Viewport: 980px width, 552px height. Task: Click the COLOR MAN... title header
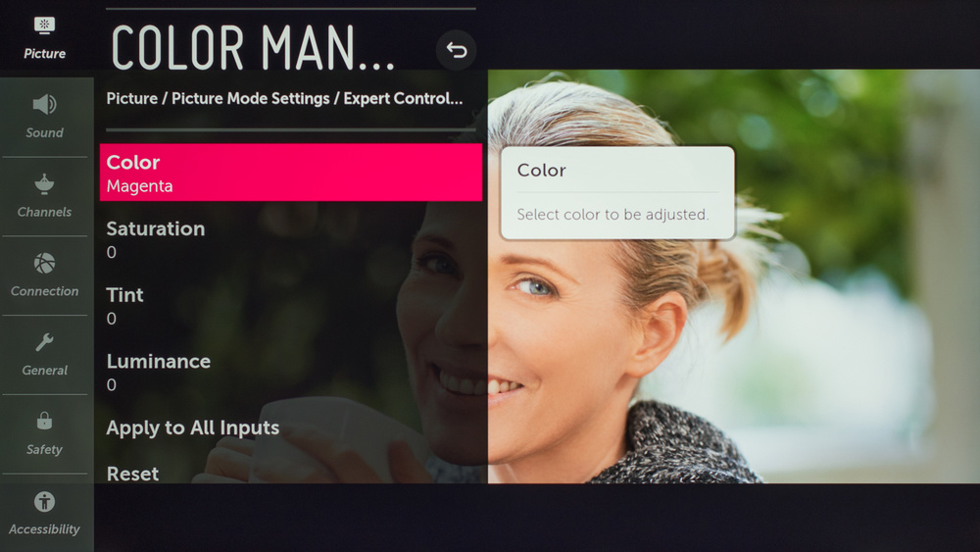(x=253, y=48)
